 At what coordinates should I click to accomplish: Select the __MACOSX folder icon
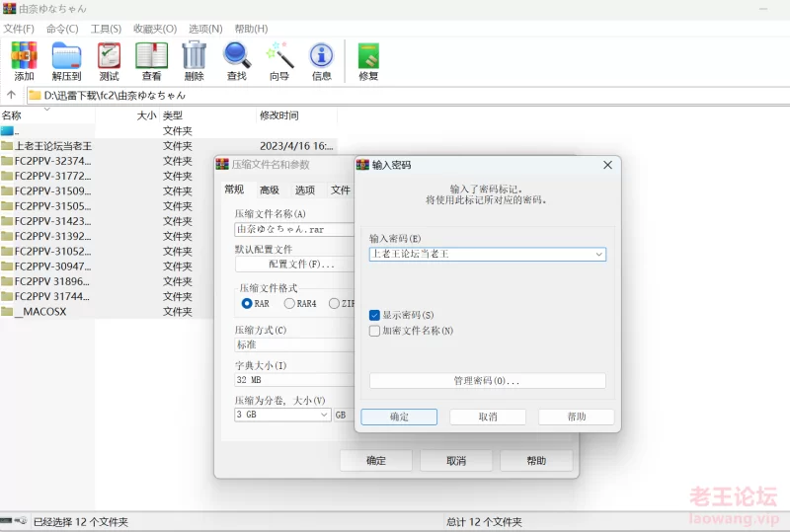[7, 311]
